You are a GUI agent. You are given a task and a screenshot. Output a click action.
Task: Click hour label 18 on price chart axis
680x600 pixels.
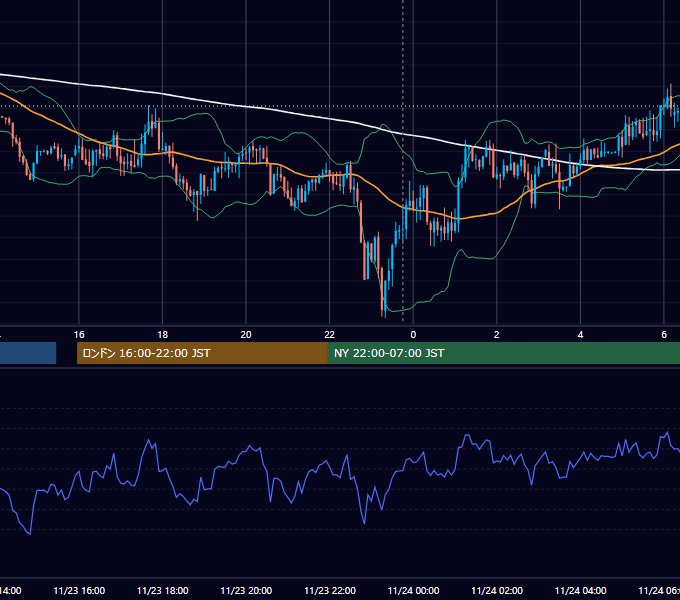pos(163,335)
